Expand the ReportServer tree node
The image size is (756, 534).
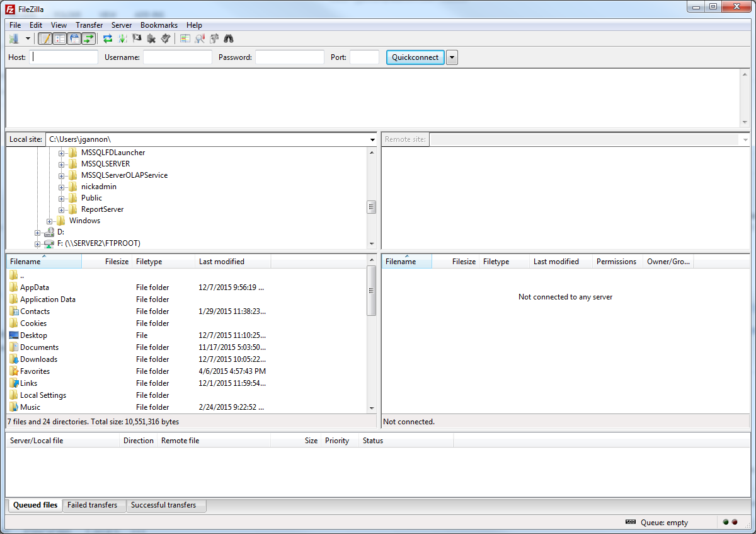62,209
